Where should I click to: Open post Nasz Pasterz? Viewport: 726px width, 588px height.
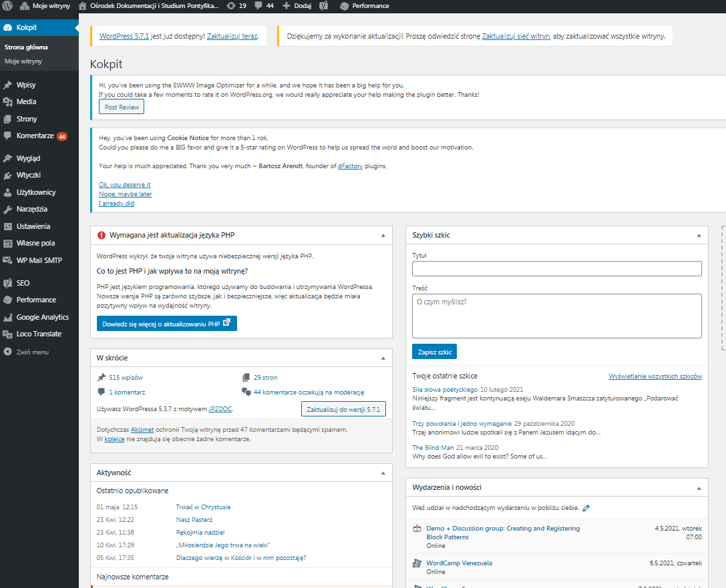(x=194, y=520)
